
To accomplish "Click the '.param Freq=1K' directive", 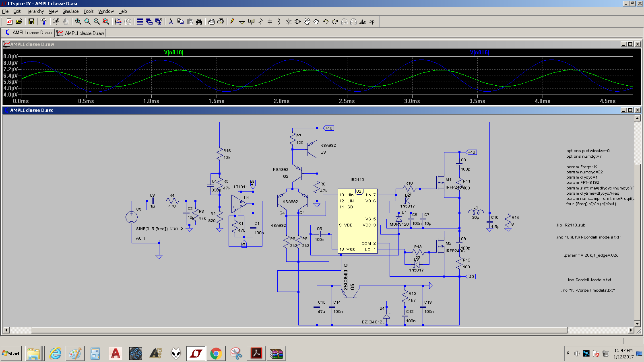I will click(581, 167).
